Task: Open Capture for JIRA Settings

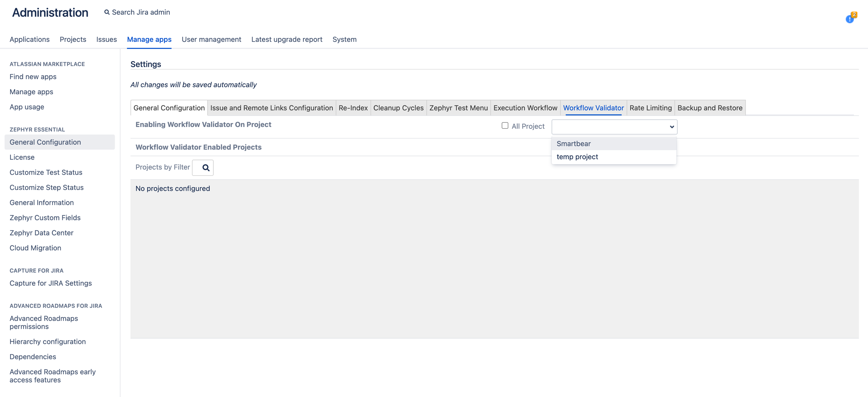Action: (x=50, y=283)
